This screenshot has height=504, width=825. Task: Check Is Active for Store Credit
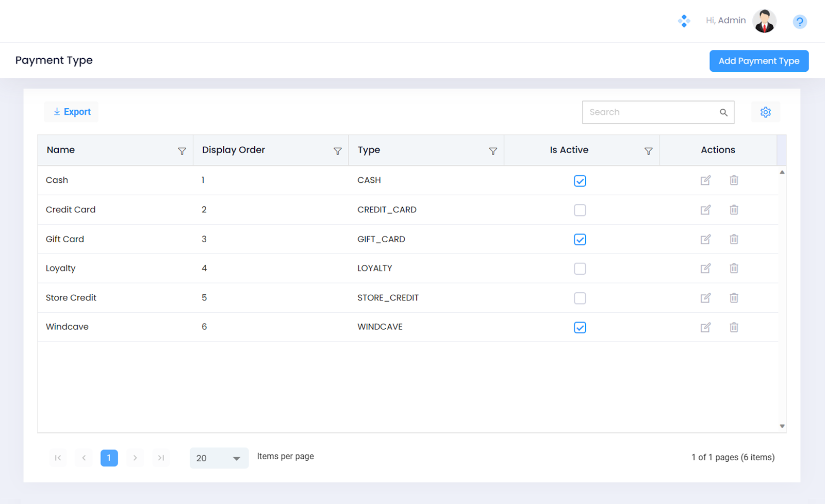(x=580, y=298)
